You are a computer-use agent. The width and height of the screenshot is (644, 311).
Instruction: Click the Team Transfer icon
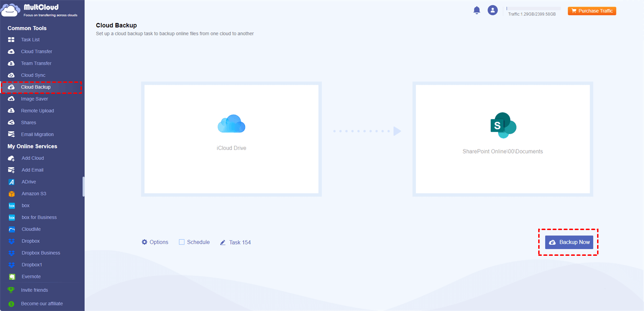[11, 63]
